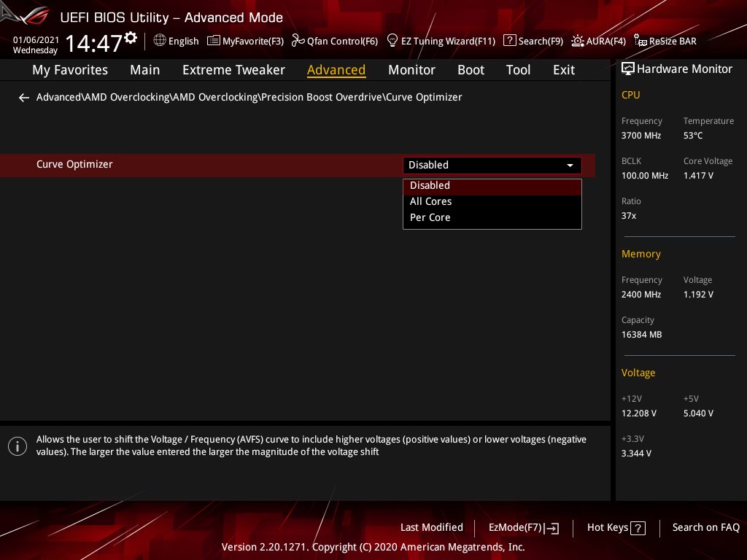747x560 pixels.
Task: Click the EzMode exit arrow icon
Action: (x=551, y=528)
